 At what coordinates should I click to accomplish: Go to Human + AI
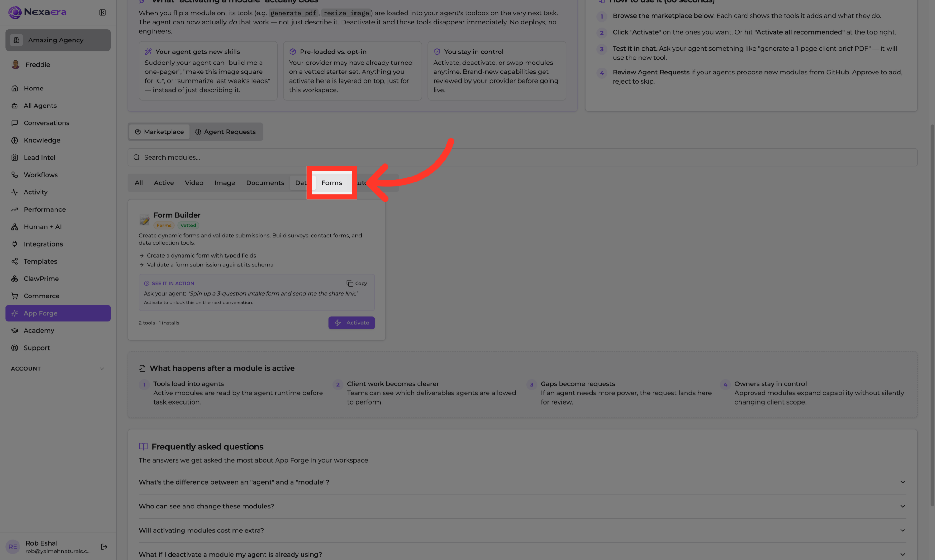click(x=58, y=227)
